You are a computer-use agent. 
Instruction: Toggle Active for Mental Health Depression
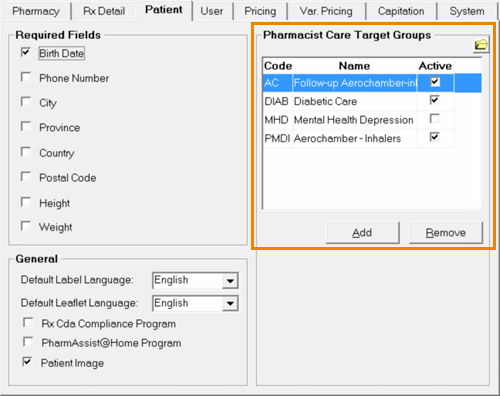pos(434,119)
